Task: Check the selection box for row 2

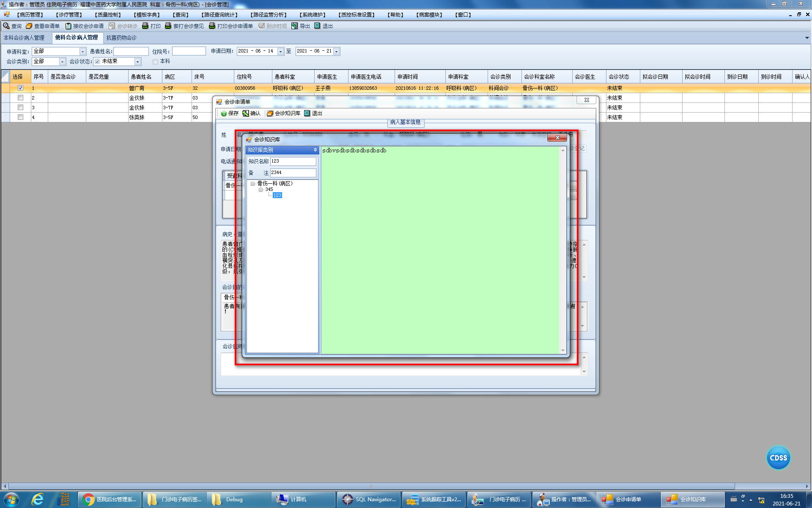Action: click(20, 98)
